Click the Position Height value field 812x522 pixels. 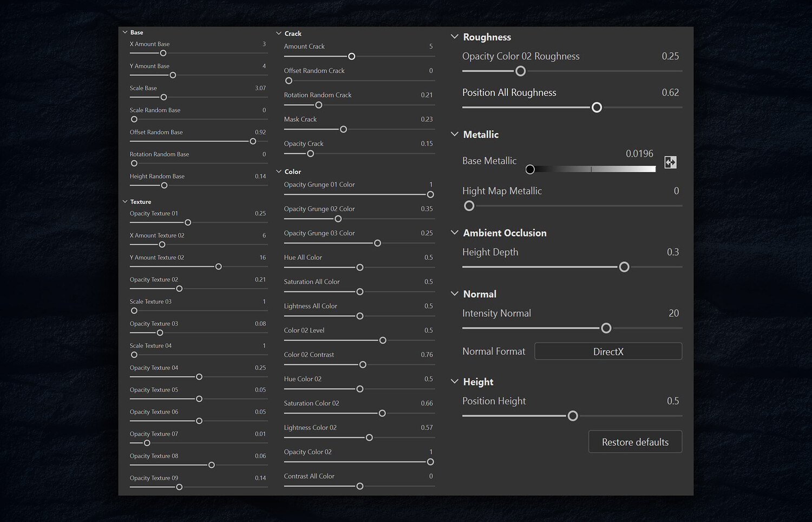tap(672, 401)
